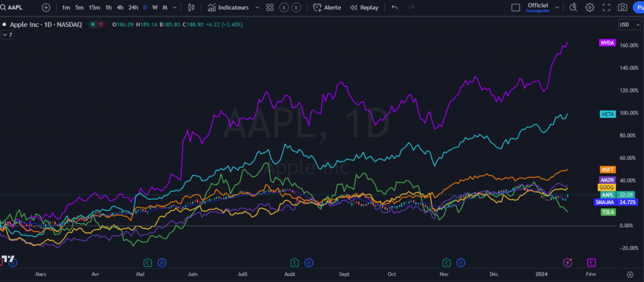Select the D daily timeframe
This screenshot has height=282, width=644.
[x=145, y=8]
